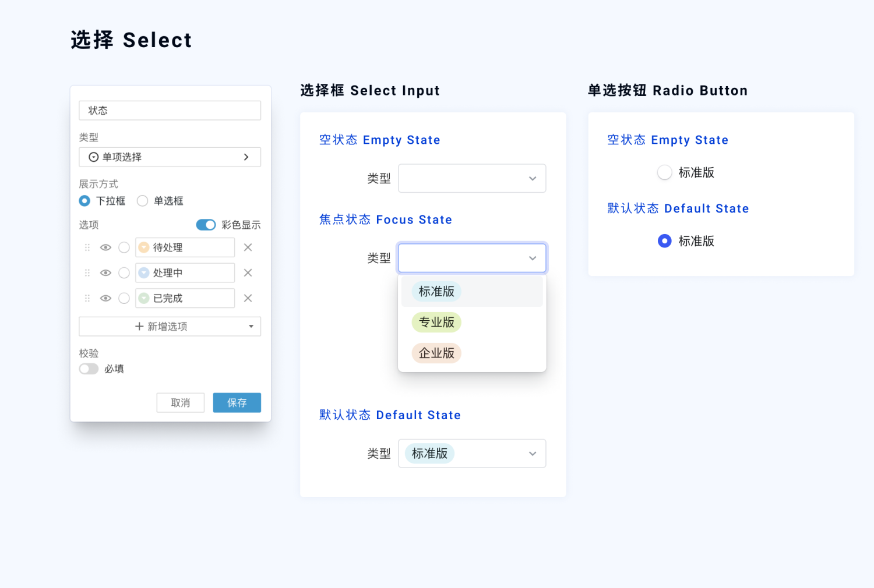Click the orange color icon for 待处理
Viewport: 874px width, 588px height.
144,247
